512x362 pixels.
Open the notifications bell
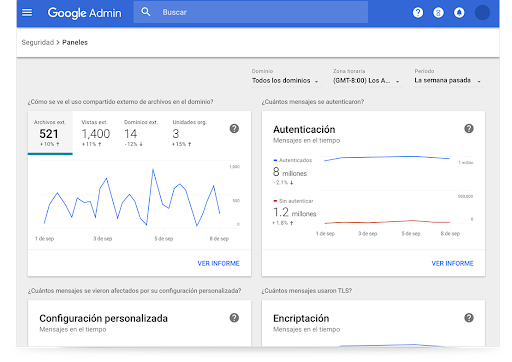tap(459, 13)
